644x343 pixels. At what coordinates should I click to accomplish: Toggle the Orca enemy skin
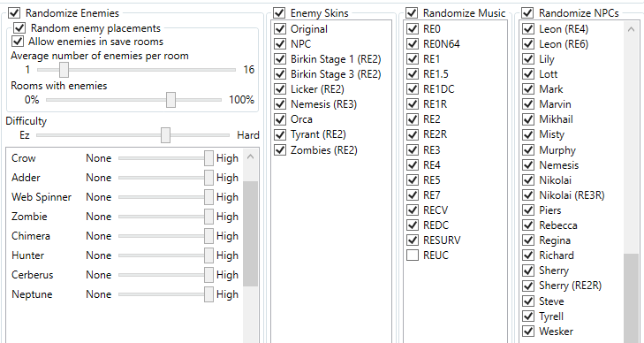click(280, 119)
